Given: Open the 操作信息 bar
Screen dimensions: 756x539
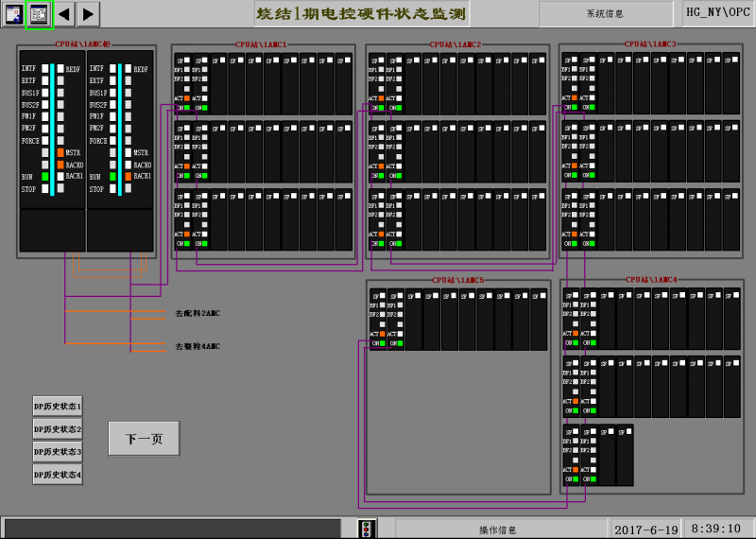Looking at the screenshot, I should (x=498, y=529).
